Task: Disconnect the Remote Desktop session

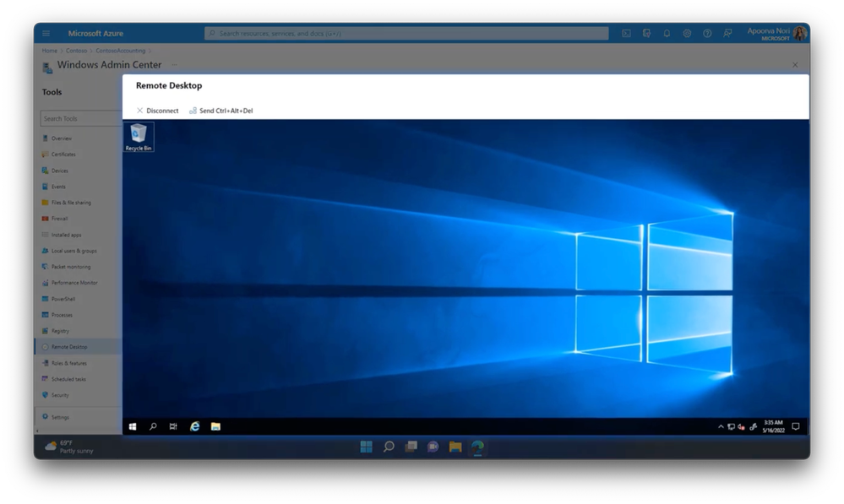Action: pyautogui.click(x=157, y=111)
